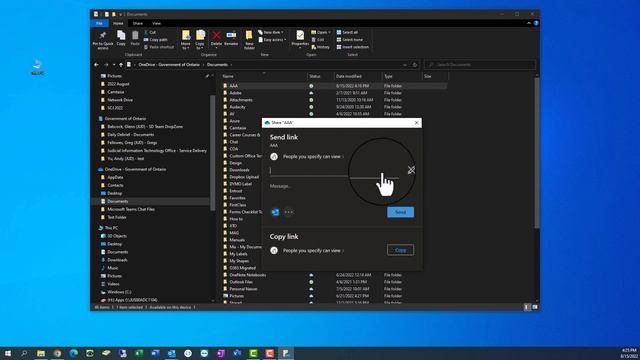Click Select all in the ribbon
This screenshot has width=640, height=360.
pos(347,32)
